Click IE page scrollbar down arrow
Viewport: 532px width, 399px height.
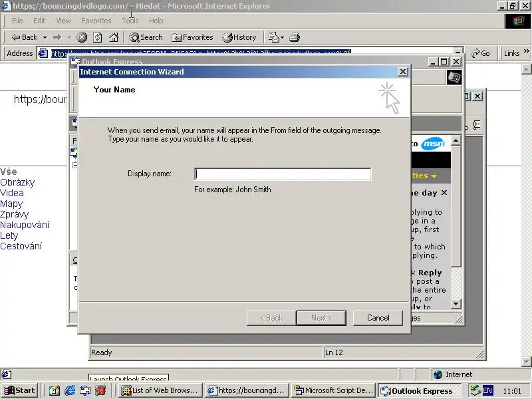(526, 362)
